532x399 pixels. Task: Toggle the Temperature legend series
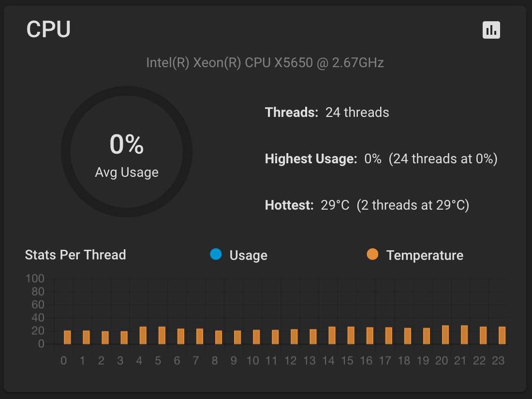click(x=424, y=255)
